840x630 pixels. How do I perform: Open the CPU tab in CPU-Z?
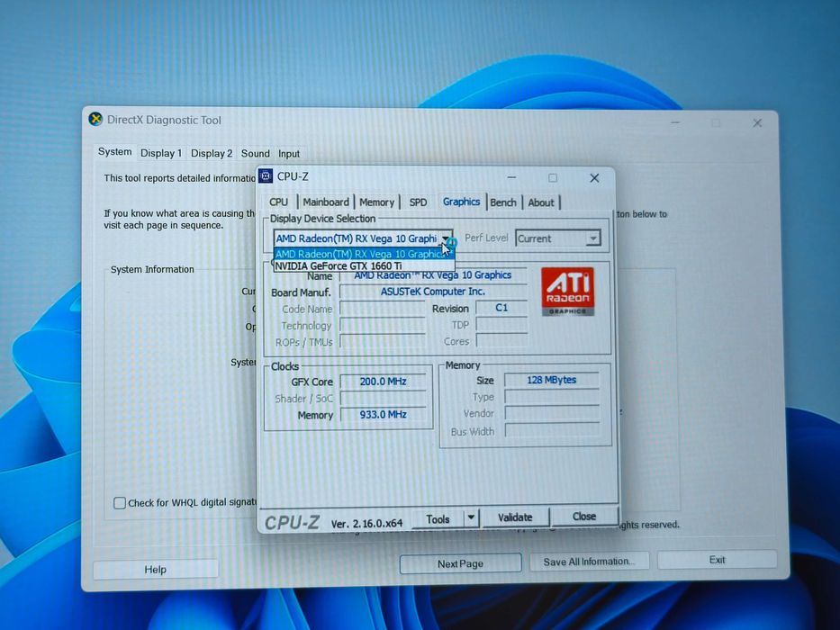tap(278, 202)
